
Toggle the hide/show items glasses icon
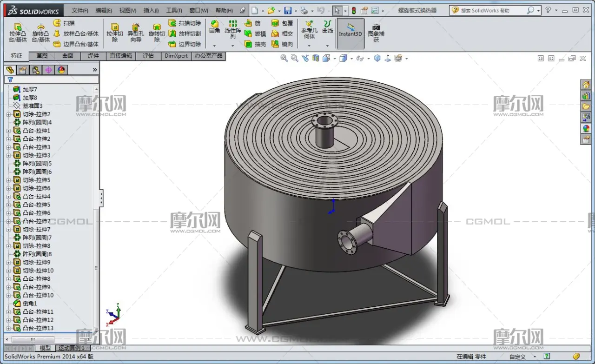pyautogui.click(x=359, y=58)
